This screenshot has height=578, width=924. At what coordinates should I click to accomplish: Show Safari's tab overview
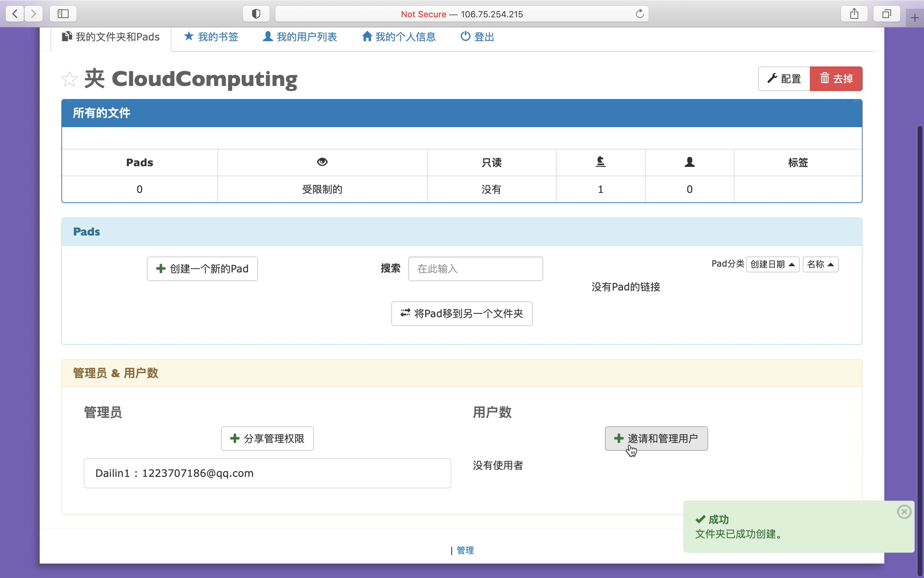coord(886,14)
